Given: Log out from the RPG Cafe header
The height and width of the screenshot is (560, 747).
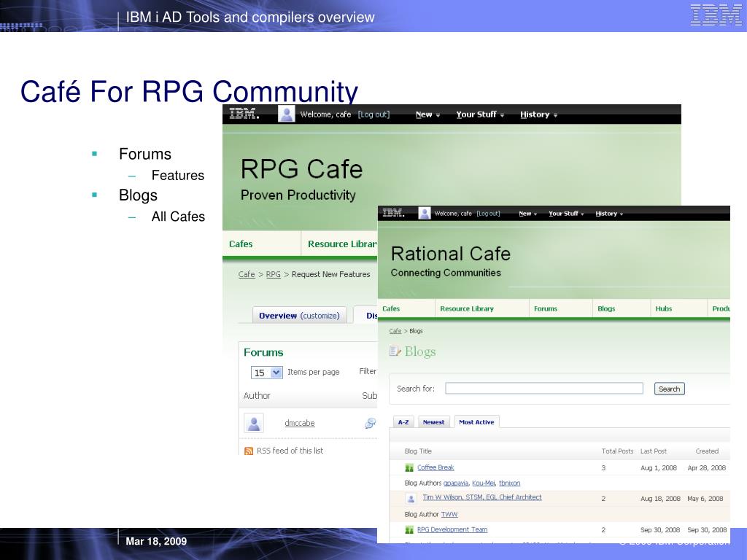Looking at the screenshot, I should tap(373, 114).
